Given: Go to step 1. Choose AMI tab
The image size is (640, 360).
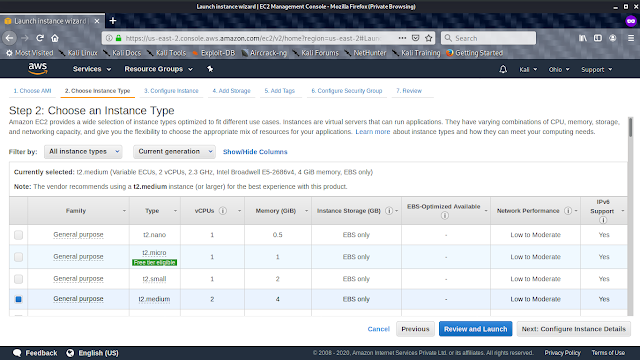Looking at the screenshot, I should (32, 91).
